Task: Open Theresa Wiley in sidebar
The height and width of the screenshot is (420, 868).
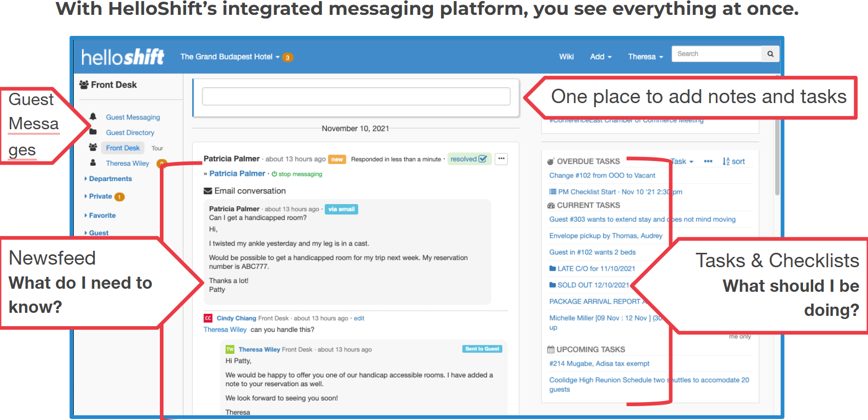Action: [x=127, y=164]
